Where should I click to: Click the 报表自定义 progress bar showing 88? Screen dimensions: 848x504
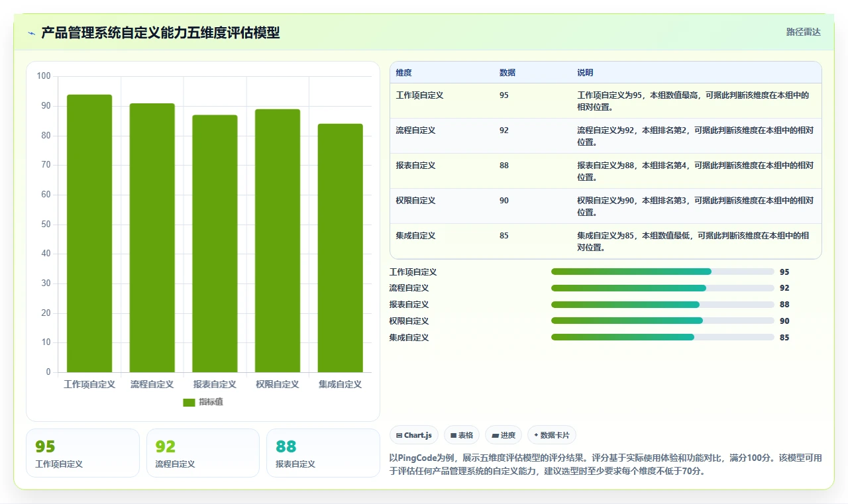tap(662, 305)
